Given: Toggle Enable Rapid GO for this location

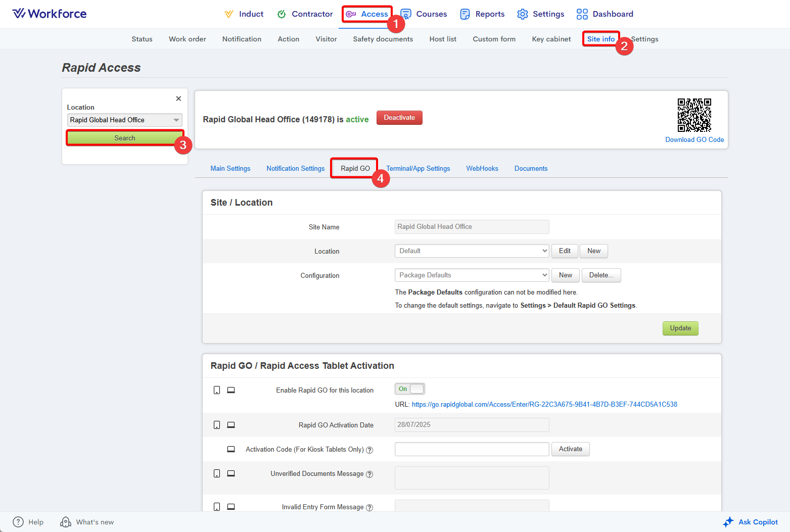Looking at the screenshot, I should point(409,389).
